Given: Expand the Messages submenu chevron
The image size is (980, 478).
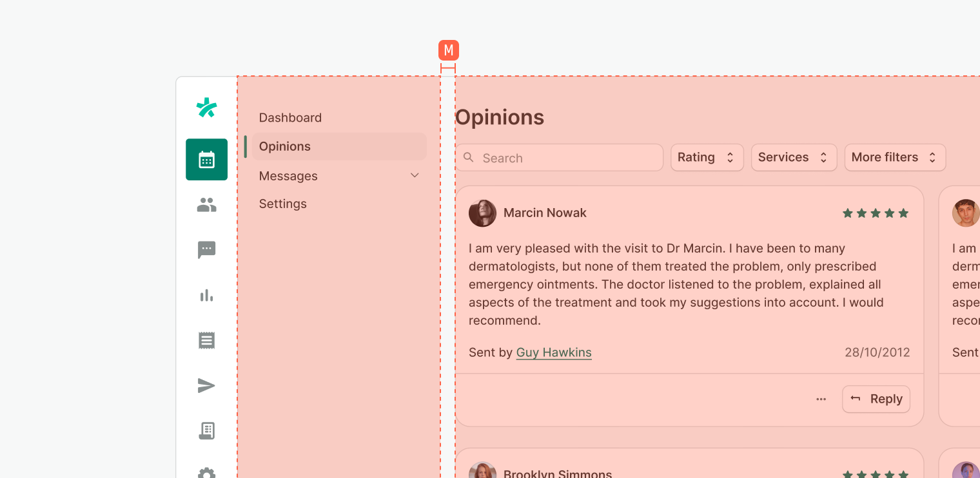Looking at the screenshot, I should tap(415, 175).
